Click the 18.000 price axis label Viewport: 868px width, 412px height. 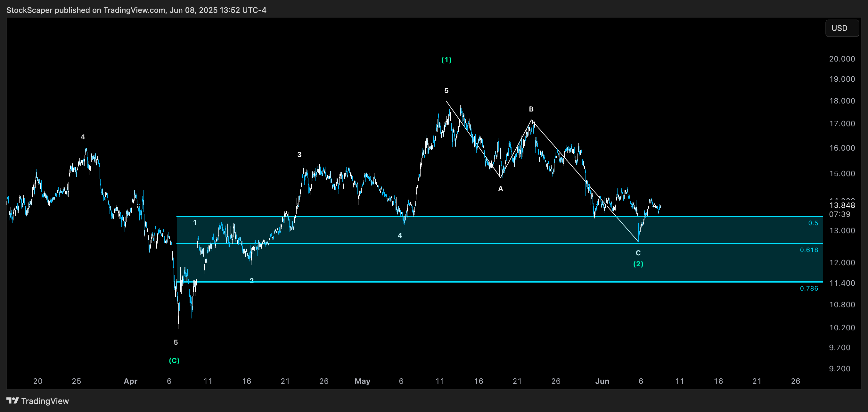click(x=842, y=101)
